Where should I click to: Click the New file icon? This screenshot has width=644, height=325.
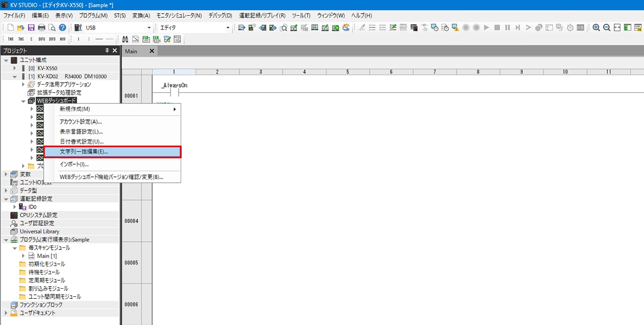tap(11, 28)
